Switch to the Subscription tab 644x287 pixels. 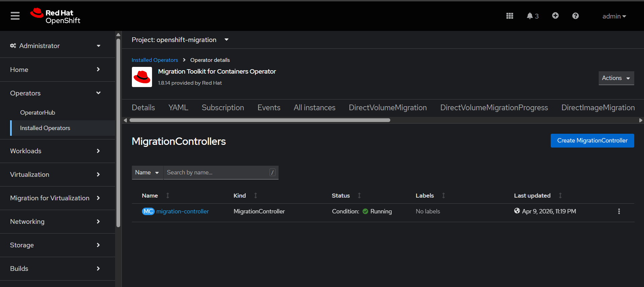pyautogui.click(x=222, y=108)
